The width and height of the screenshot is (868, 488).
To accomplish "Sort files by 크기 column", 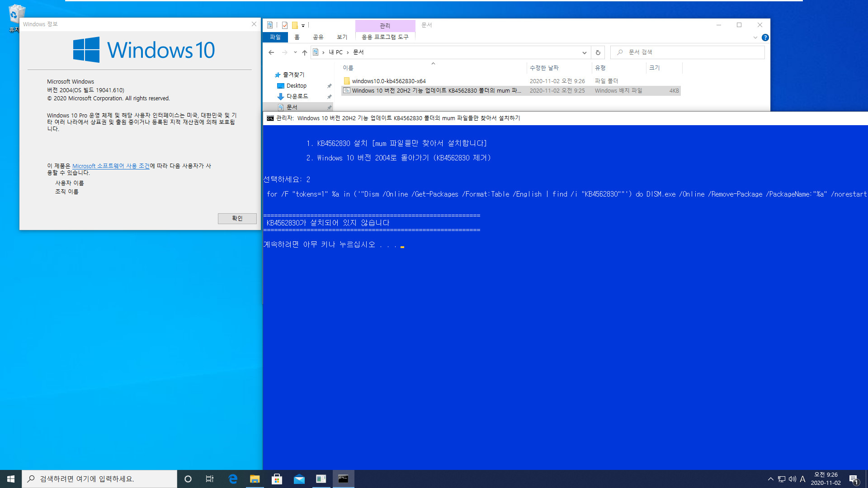I will click(x=664, y=68).
